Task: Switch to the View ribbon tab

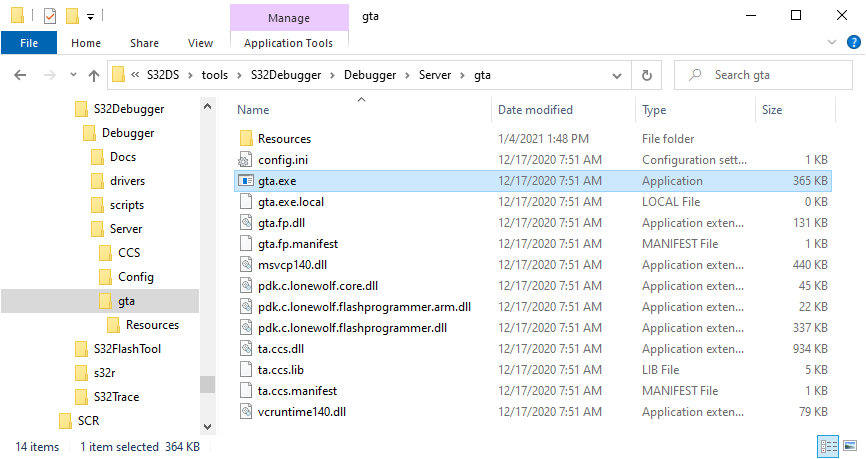Action: tap(200, 43)
